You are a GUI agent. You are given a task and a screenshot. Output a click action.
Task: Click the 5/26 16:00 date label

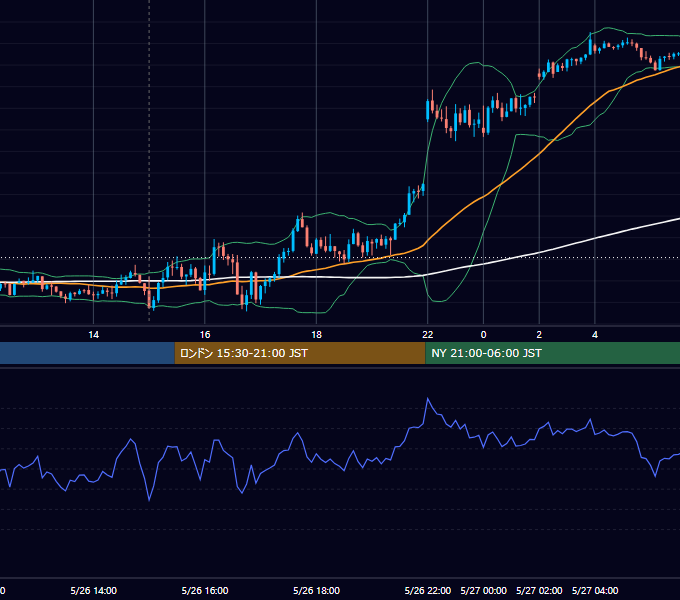click(205, 590)
